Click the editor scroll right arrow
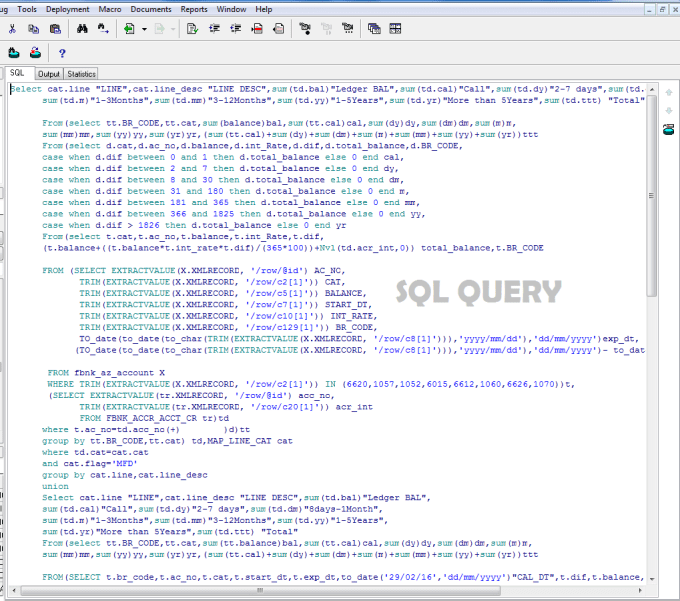Screen dimensions: 680x601 (x=640, y=590)
